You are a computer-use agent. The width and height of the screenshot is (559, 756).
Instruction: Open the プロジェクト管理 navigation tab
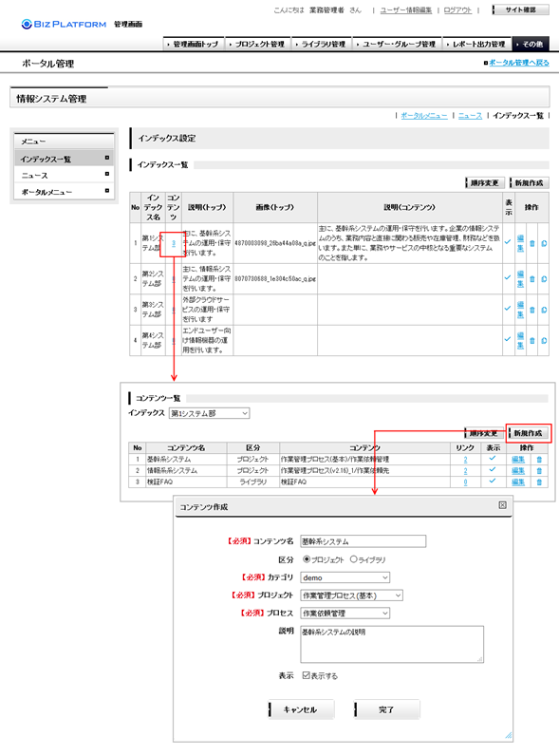point(258,44)
